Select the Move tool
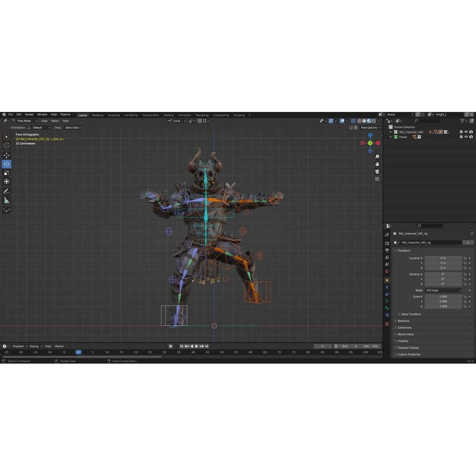 point(6,155)
